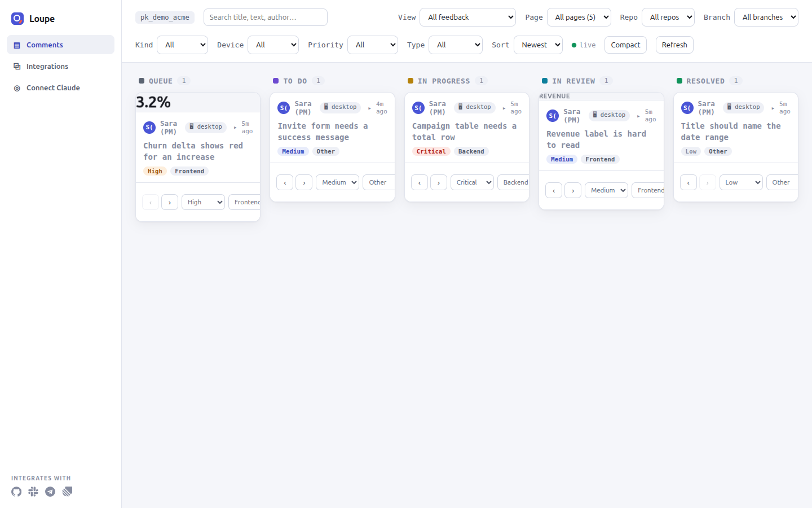Click the Refresh button
The height and width of the screenshot is (508, 812).
[x=674, y=45]
